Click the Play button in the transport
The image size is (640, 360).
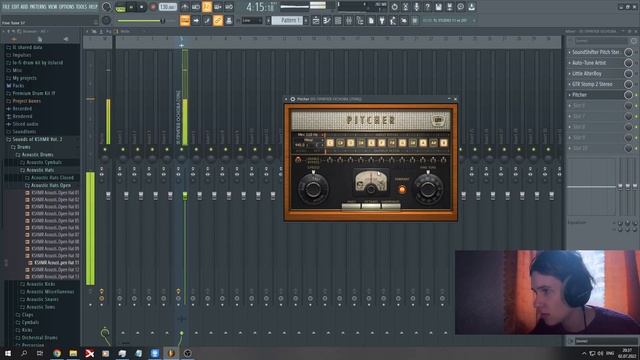[x=131, y=7]
